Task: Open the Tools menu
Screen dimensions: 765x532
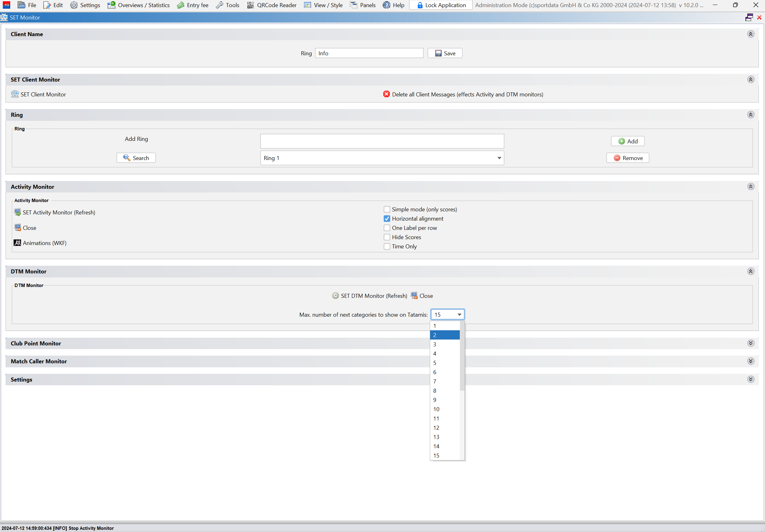Action: click(228, 5)
